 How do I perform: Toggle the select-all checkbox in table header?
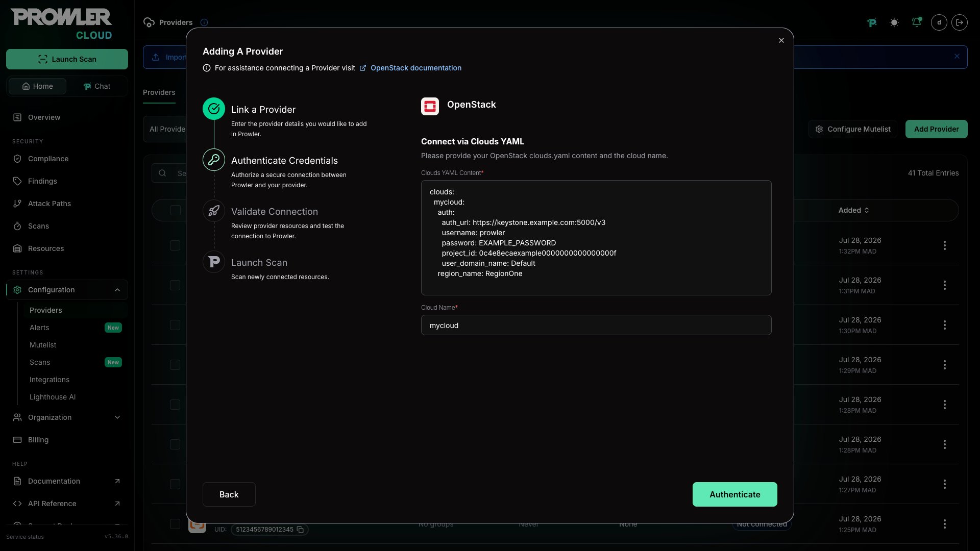point(175,210)
